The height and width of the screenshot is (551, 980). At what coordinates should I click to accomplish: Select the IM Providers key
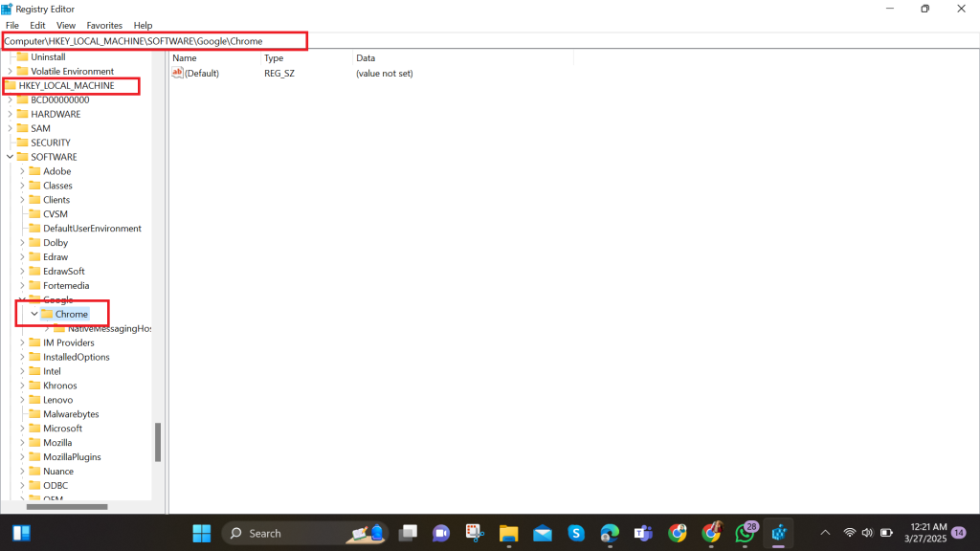click(x=69, y=343)
